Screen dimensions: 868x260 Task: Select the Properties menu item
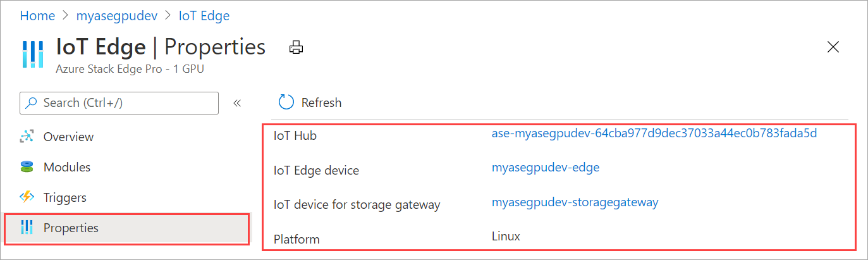(x=71, y=228)
